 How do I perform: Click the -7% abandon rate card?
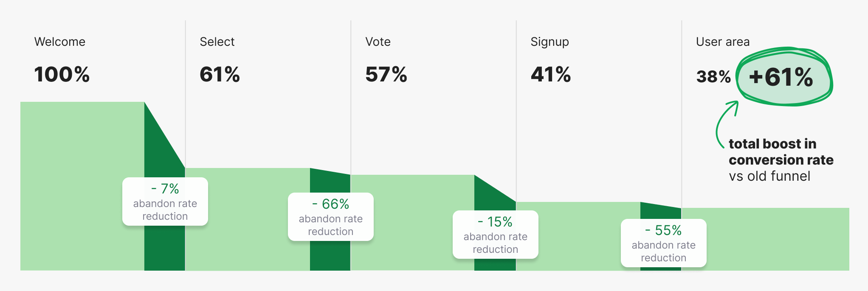(x=165, y=201)
